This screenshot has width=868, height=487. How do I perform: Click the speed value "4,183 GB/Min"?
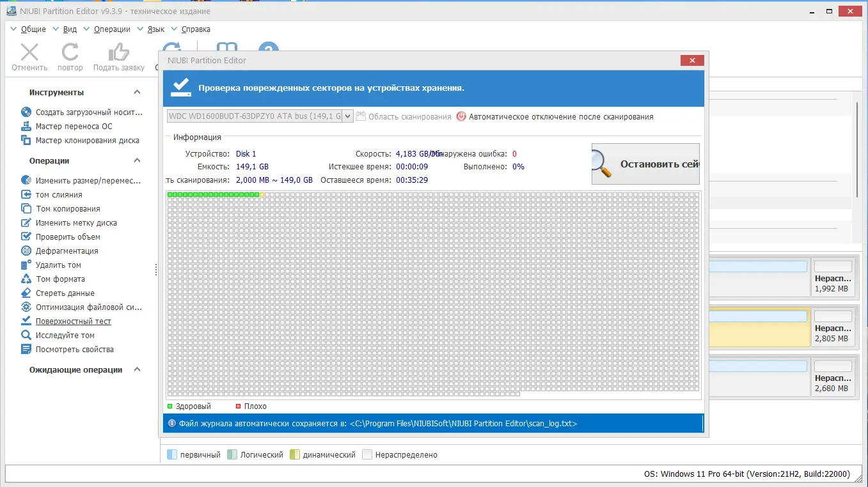point(419,154)
